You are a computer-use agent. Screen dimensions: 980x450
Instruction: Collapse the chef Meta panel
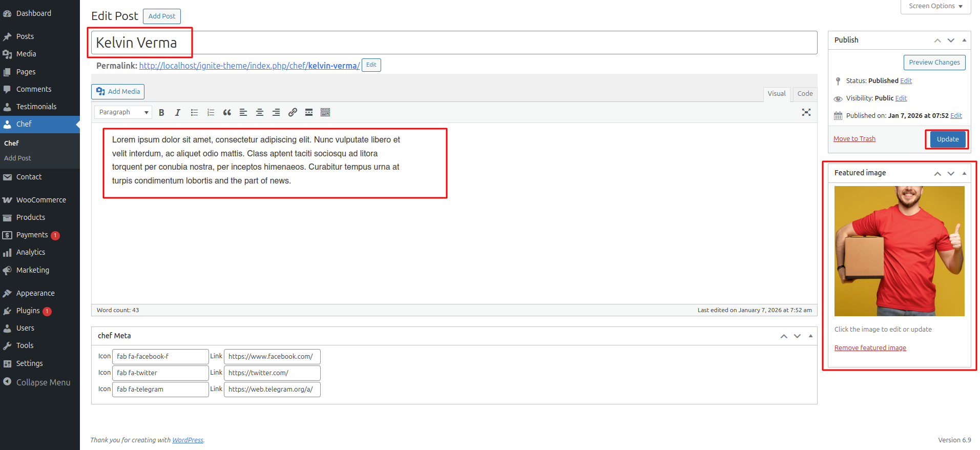810,336
